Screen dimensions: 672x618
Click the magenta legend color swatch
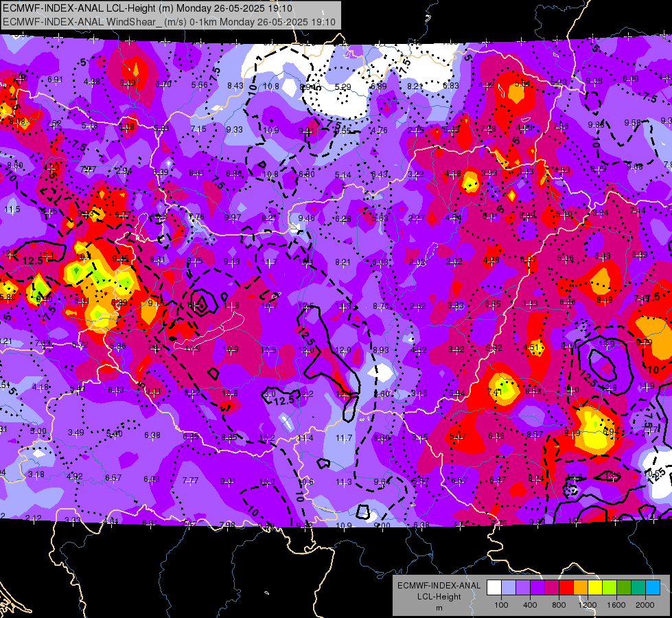pos(552,588)
